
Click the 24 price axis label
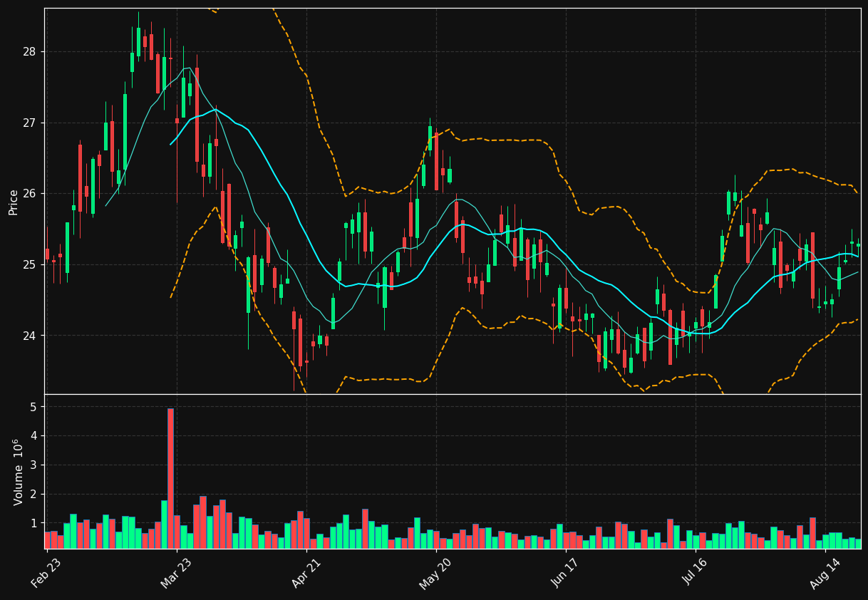coord(29,336)
